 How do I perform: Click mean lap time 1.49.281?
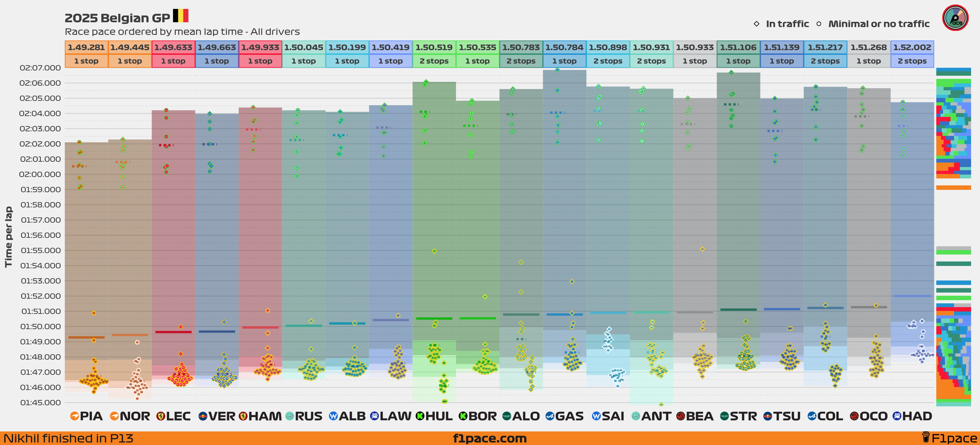click(x=86, y=48)
